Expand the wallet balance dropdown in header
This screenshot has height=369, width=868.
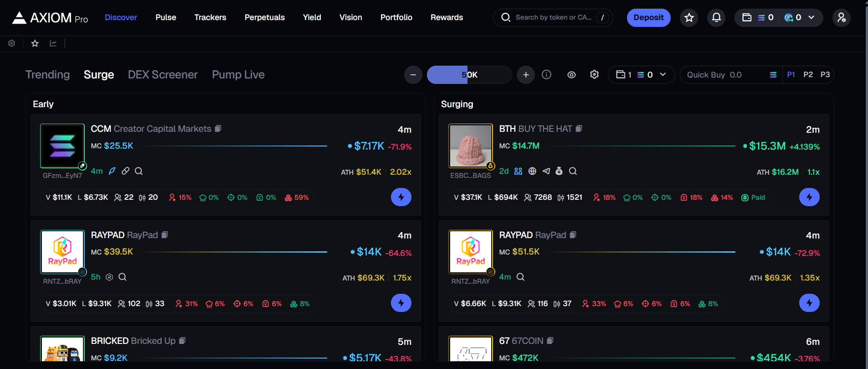click(812, 18)
